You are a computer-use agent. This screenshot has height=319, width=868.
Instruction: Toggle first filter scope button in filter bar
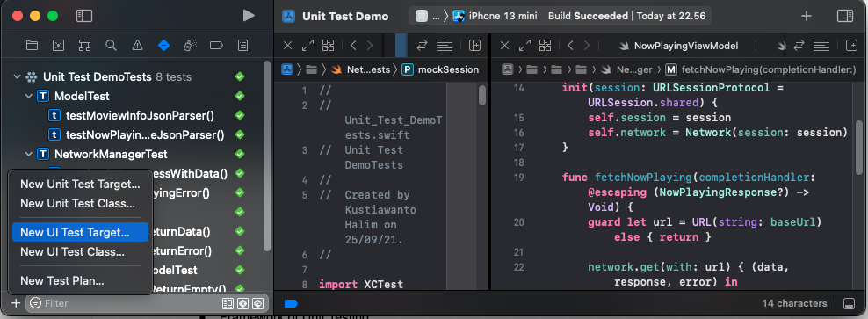[x=227, y=303]
